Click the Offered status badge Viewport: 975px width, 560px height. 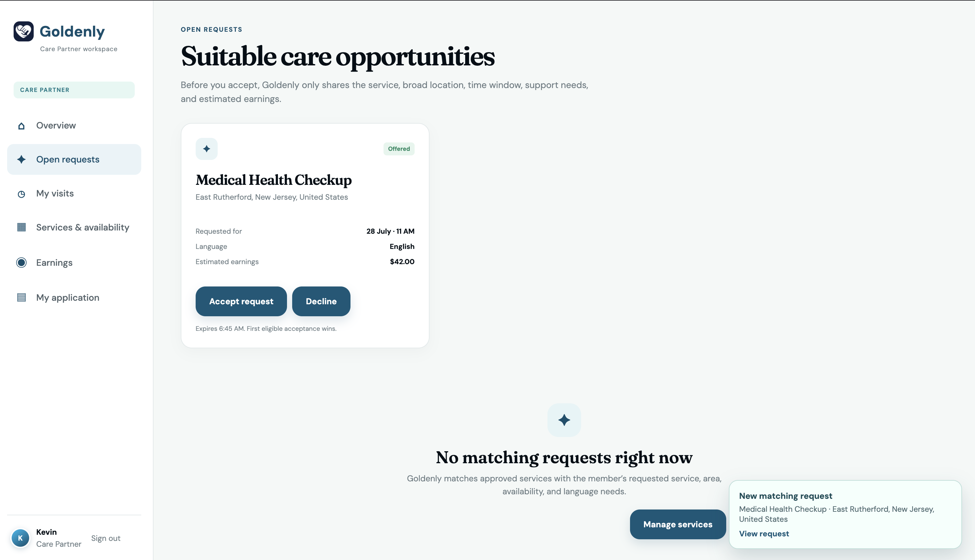click(x=399, y=149)
